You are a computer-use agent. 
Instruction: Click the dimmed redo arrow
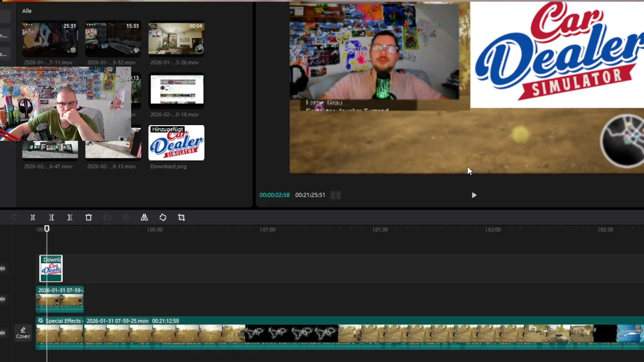click(14, 218)
